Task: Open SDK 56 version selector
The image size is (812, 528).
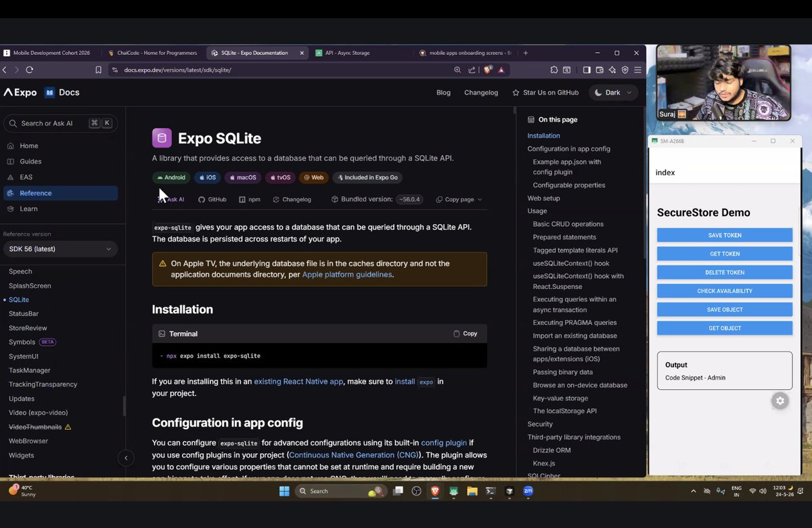Action: coord(60,249)
